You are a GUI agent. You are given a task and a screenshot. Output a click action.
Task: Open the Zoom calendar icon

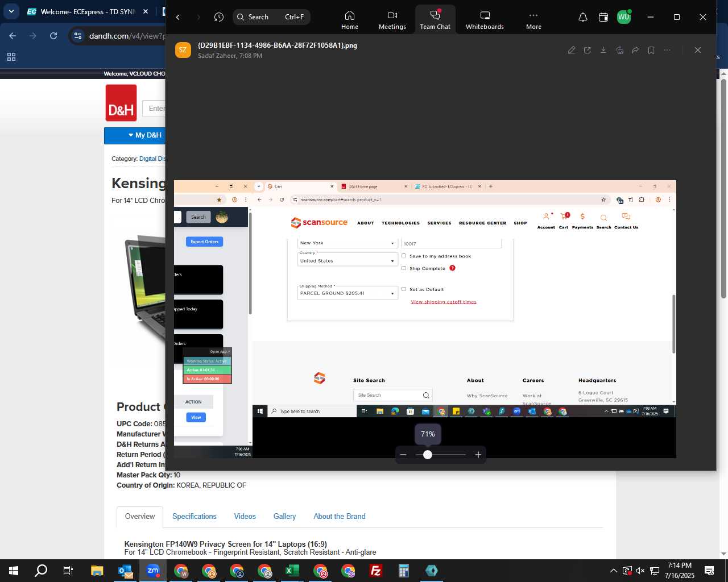[x=603, y=17]
